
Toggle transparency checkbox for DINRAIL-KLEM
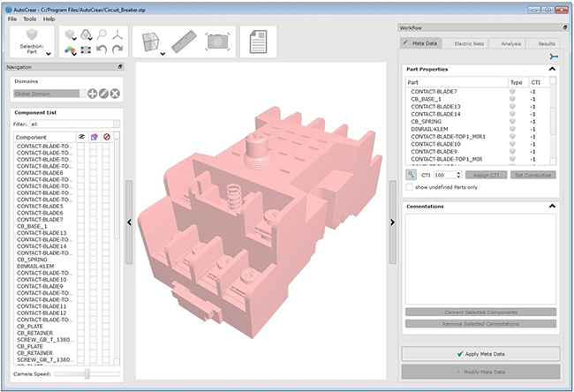click(x=94, y=266)
